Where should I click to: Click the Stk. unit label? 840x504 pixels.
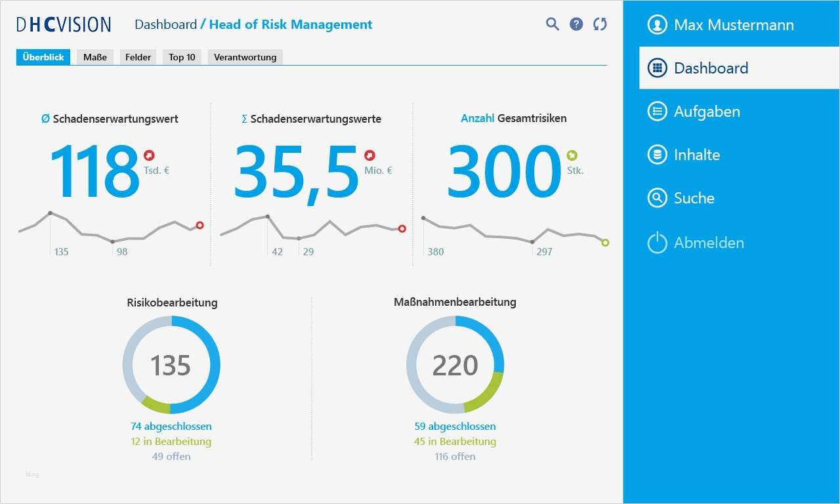click(x=575, y=171)
